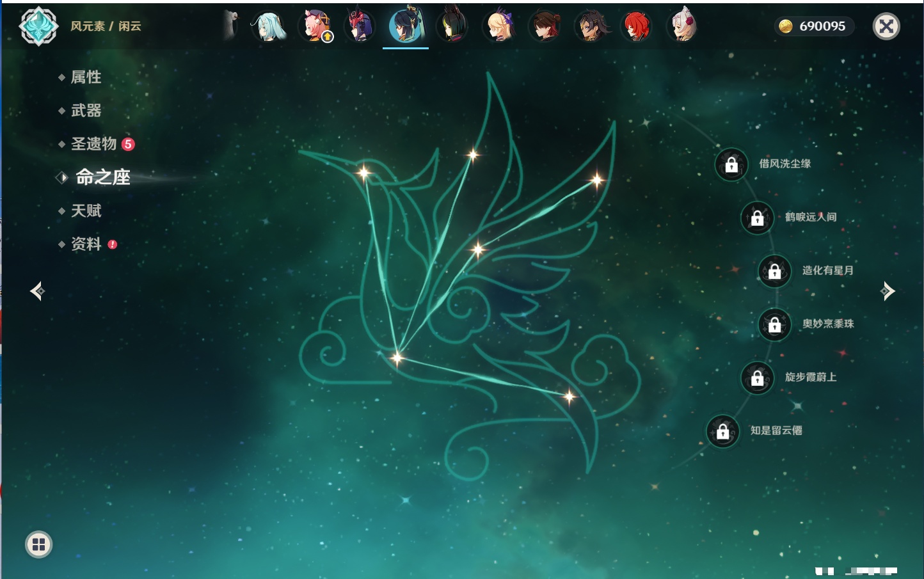This screenshot has height=579, width=924.
Task: Select the black-haired portrait with gold ornaments
Action: tap(591, 26)
